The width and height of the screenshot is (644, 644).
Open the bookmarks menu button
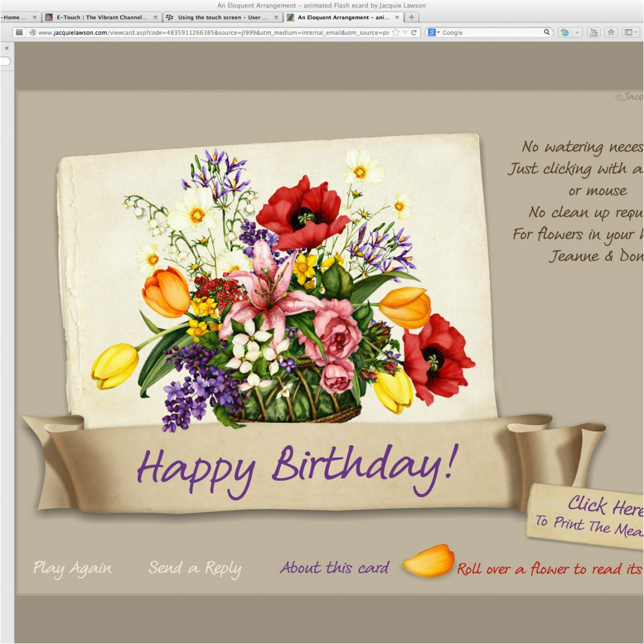pos(631,33)
